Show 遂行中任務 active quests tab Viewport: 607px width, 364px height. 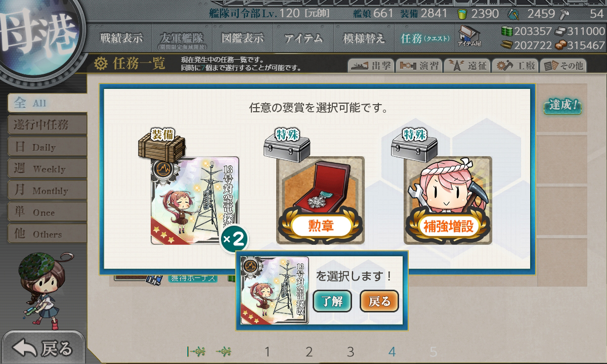47,125
